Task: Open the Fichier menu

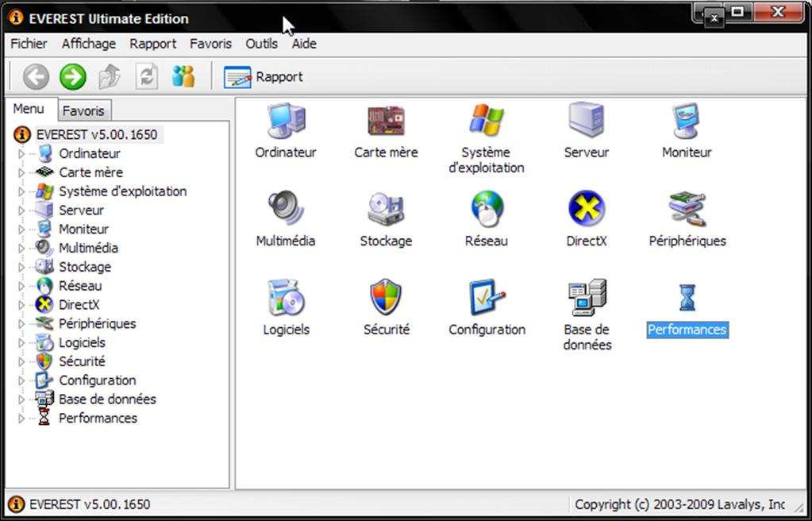Action: [29, 44]
